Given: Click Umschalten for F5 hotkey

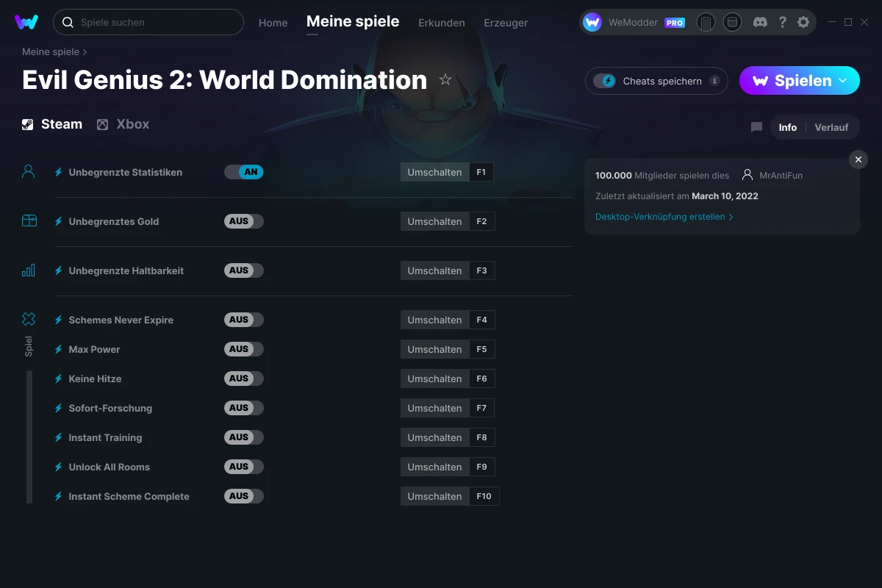Looking at the screenshot, I should (x=434, y=349).
